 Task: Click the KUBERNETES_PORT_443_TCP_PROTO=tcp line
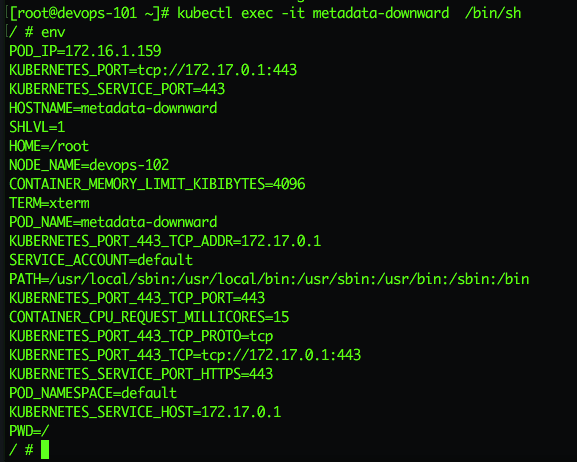[141, 336]
